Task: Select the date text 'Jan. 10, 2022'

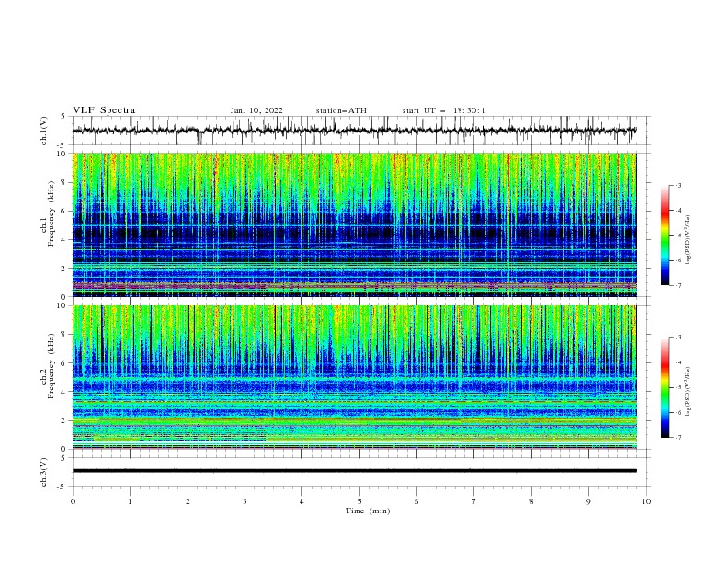Action: point(256,110)
